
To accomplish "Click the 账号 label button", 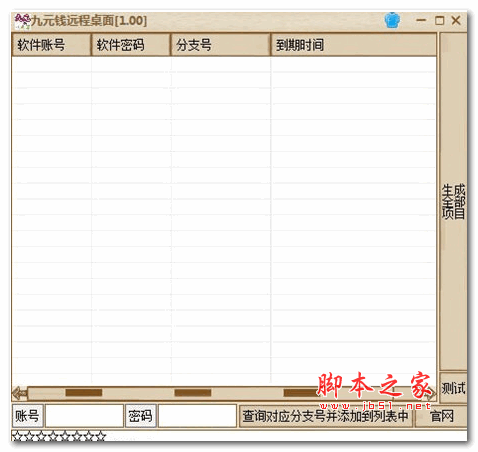I will [28, 416].
